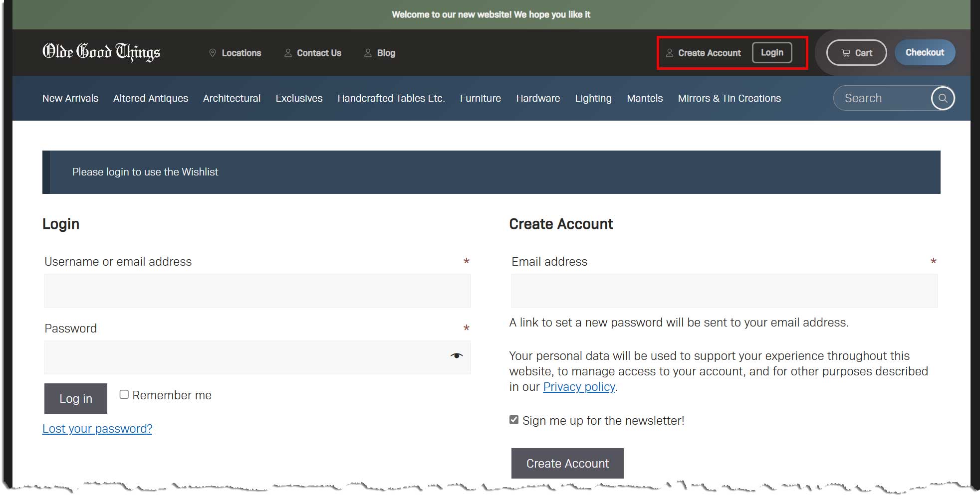The width and height of the screenshot is (980, 500).
Task: Open Handcrafted Tables Etc. category
Action: pos(391,98)
